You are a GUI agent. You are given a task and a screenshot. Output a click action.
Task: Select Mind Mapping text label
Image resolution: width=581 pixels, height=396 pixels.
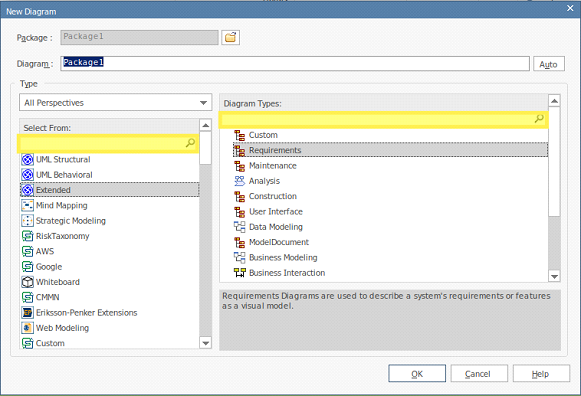click(x=62, y=205)
